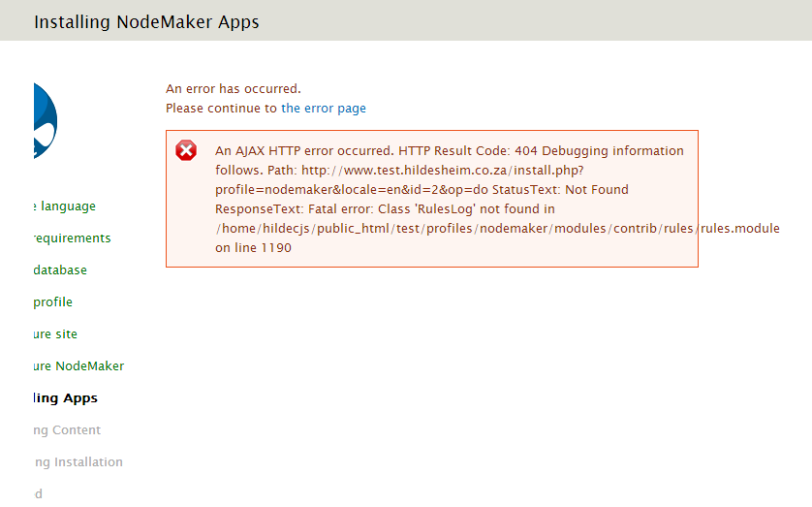Click 'HTTP Result Code: 404' text
The width and height of the screenshot is (812, 507).
point(468,150)
